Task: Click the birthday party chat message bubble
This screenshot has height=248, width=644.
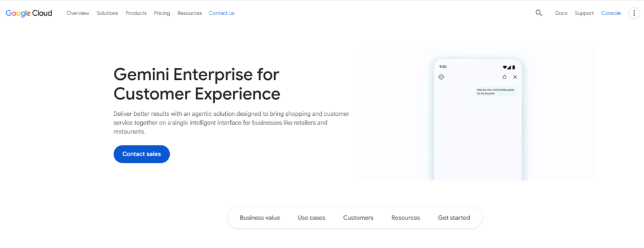Action: coord(496,91)
